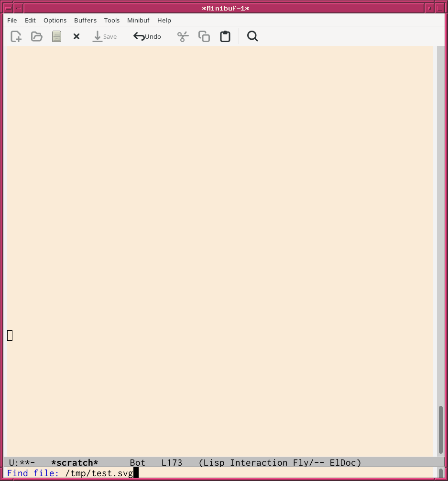The width and height of the screenshot is (448, 481).
Task: Click the minibuffer Find file input
Action: tap(220, 473)
